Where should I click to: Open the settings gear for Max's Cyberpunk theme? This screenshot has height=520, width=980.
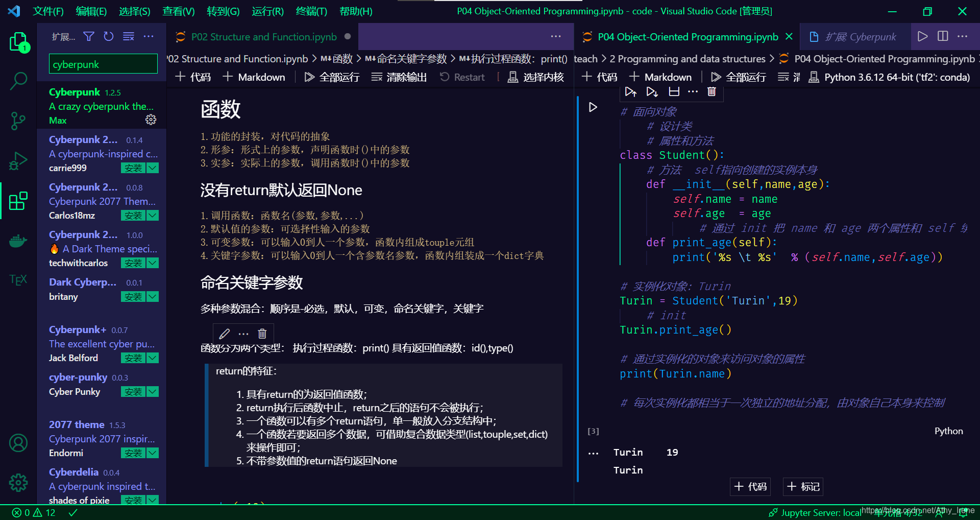(151, 120)
